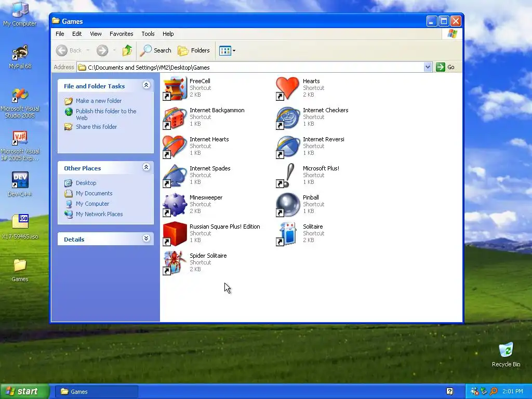Viewport: 532px width, 399px height.
Task: Open the Help menu
Action: point(168,34)
